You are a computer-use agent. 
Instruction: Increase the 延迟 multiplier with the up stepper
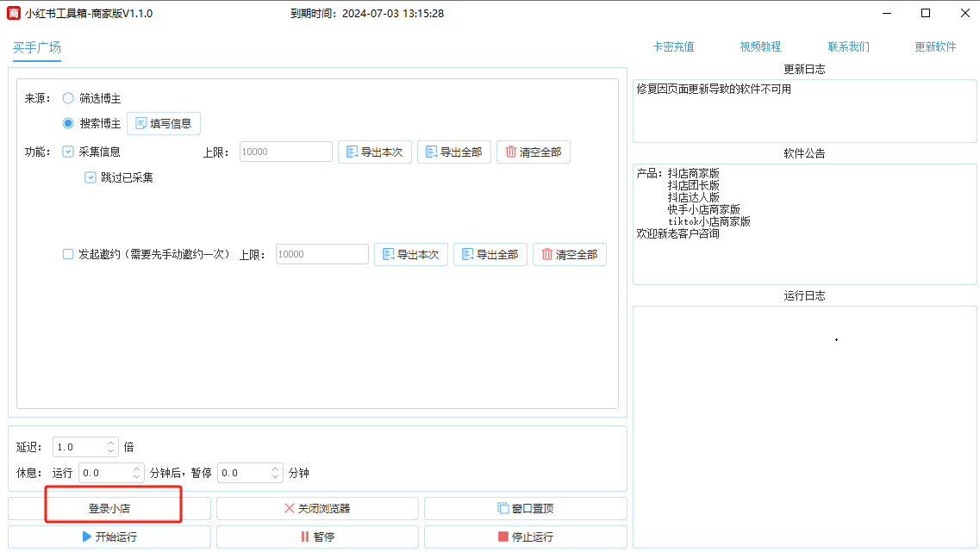(110, 443)
